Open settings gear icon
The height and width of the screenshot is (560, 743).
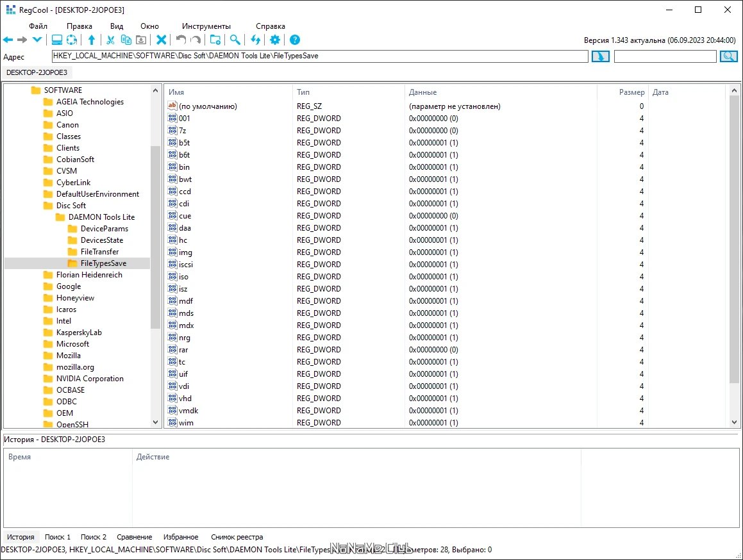point(275,40)
